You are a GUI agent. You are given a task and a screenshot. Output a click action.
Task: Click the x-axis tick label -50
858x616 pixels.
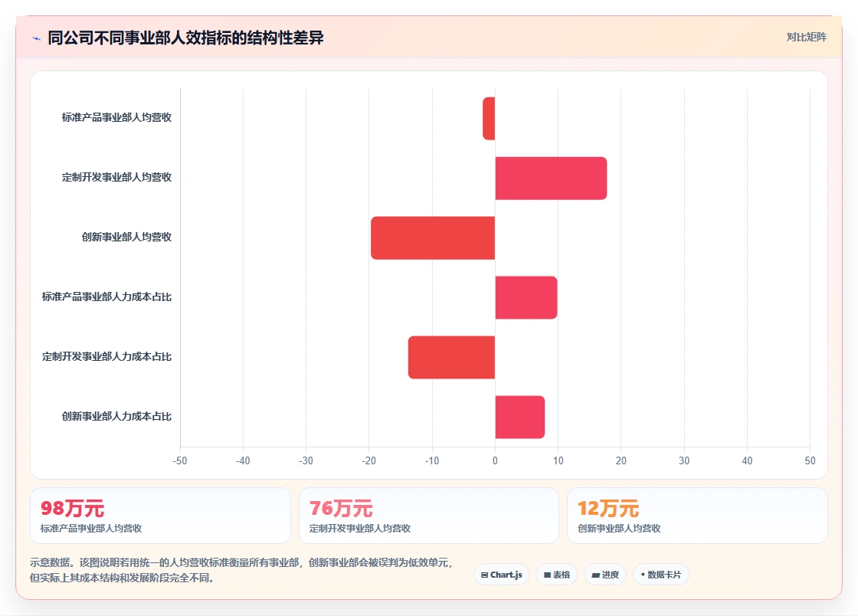(180, 460)
